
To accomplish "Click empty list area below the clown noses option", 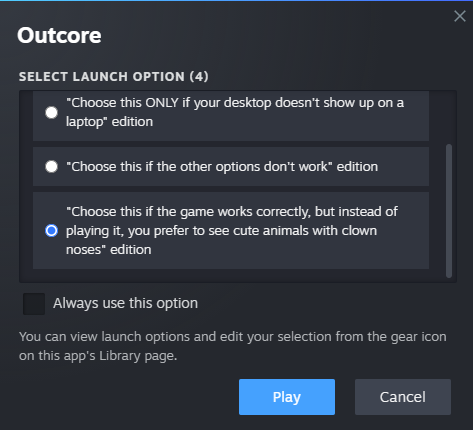I will [231, 275].
